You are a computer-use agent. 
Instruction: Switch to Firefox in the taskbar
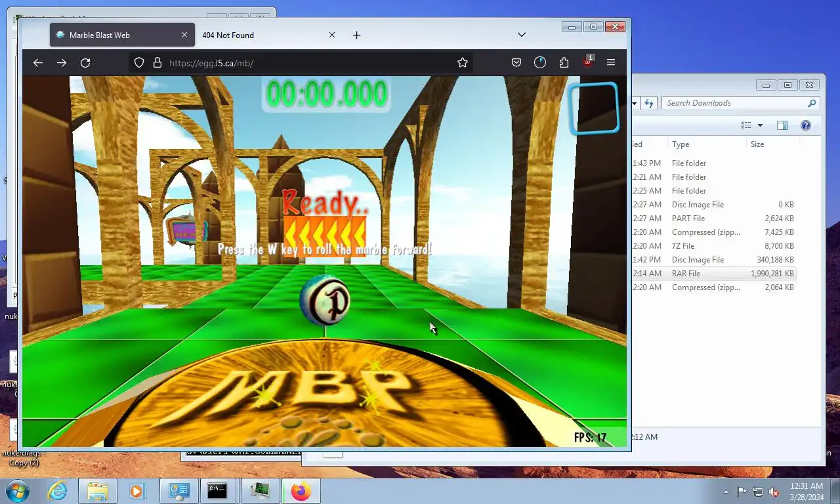click(301, 491)
